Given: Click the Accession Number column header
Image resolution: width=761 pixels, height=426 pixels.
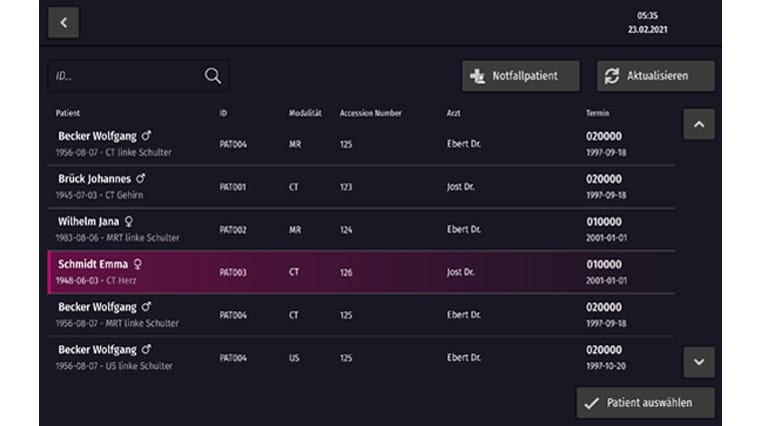Looking at the screenshot, I should [x=370, y=113].
